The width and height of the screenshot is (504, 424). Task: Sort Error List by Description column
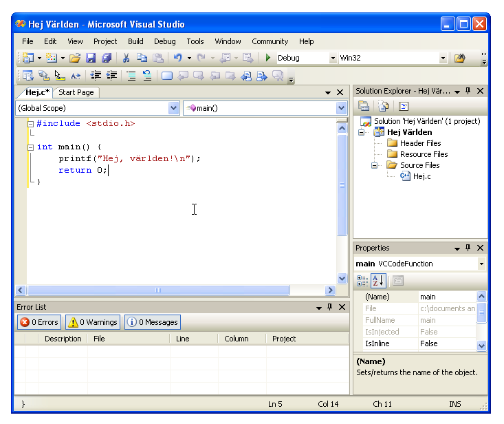click(63, 339)
